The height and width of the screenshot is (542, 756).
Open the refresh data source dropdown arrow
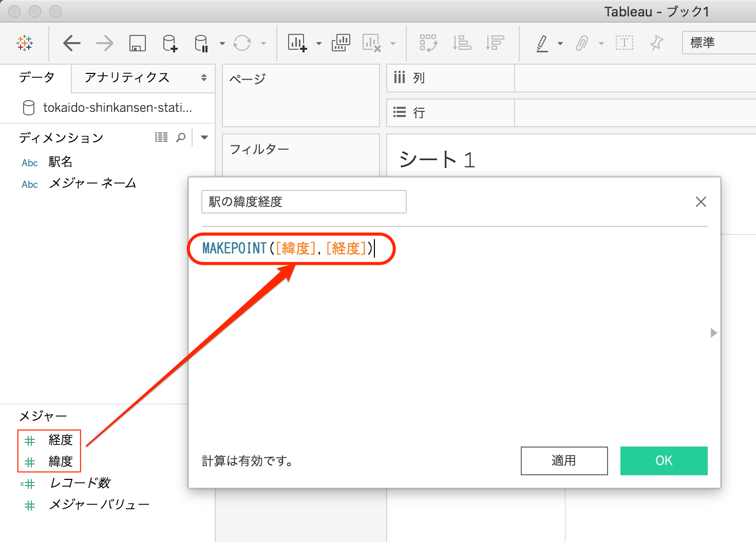(263, 43)
